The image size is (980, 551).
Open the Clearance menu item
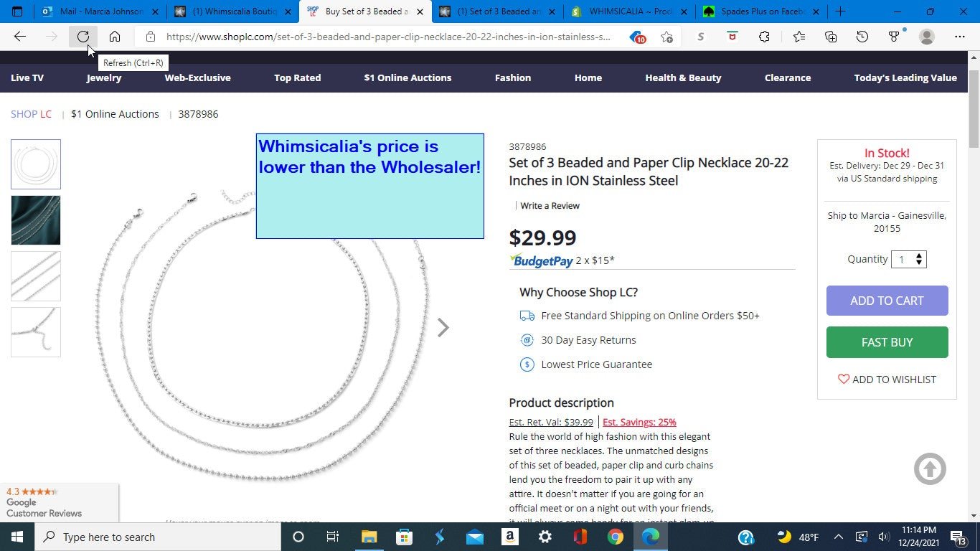tap(788, 77)
